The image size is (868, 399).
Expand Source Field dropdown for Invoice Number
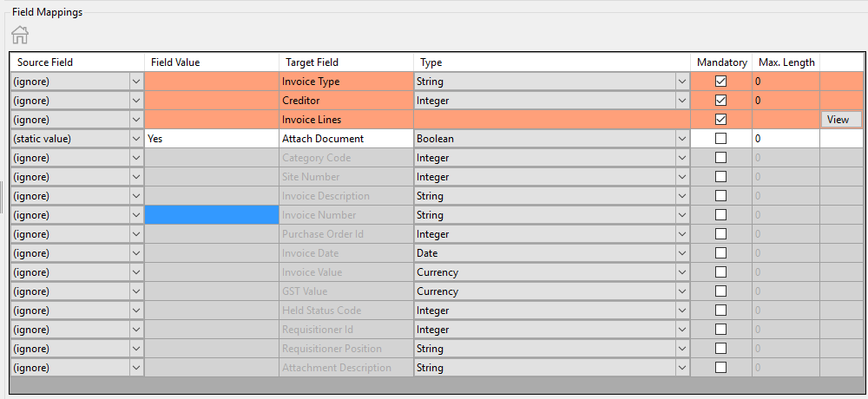pyautogui.click(x=135, y=215)
